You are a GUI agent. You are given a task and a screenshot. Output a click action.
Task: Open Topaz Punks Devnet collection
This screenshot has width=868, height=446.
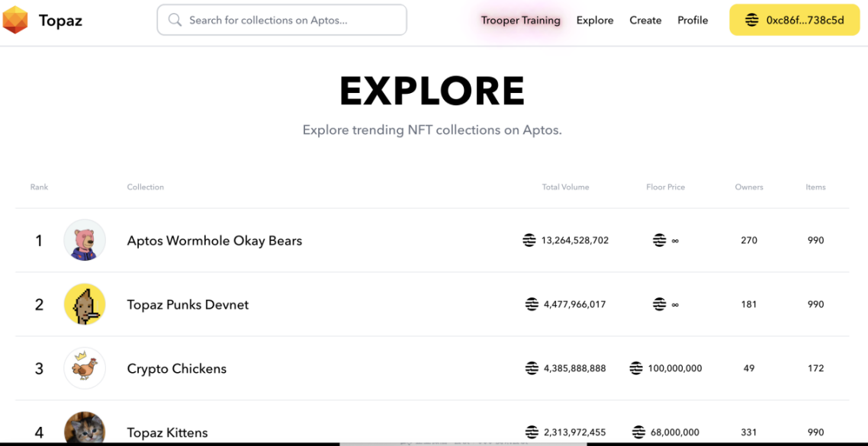pyautogui.click(x=188, y=305)
